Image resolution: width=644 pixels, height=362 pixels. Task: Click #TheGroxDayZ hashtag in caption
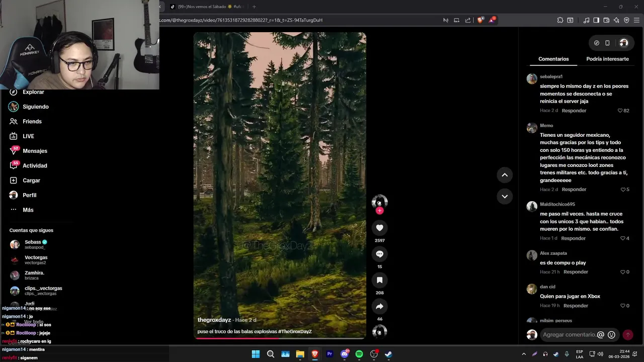click(x=295, y=331)
